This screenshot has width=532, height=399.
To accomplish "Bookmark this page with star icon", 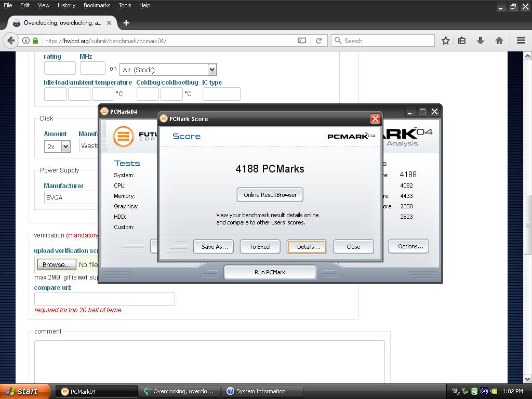I will [x=445, y=41].
